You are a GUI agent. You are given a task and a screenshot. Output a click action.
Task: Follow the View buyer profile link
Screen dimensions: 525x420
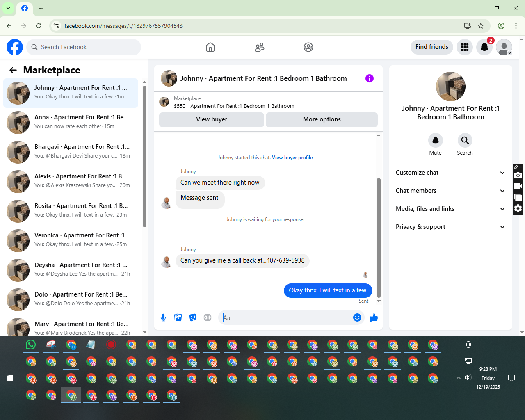click(x=292, y=157)
